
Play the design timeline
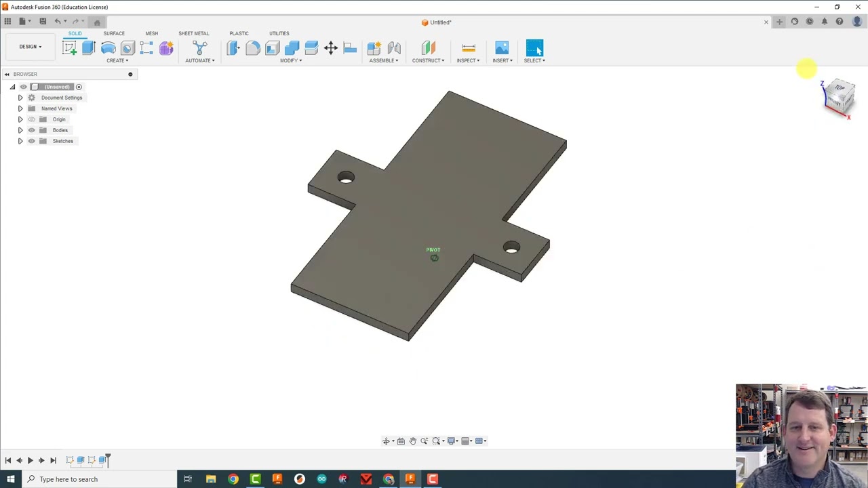coord(30,460)
